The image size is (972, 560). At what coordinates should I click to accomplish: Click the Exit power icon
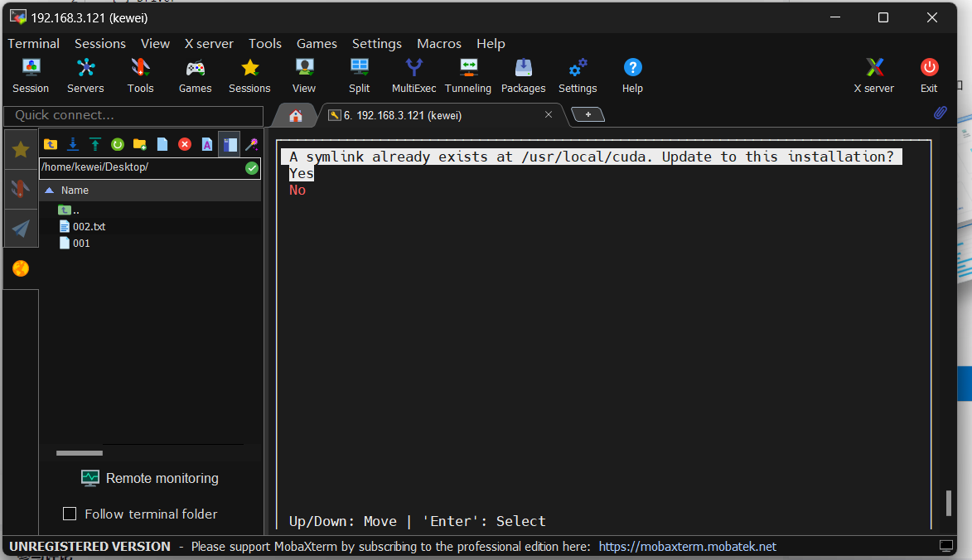(x=929, y=75)
